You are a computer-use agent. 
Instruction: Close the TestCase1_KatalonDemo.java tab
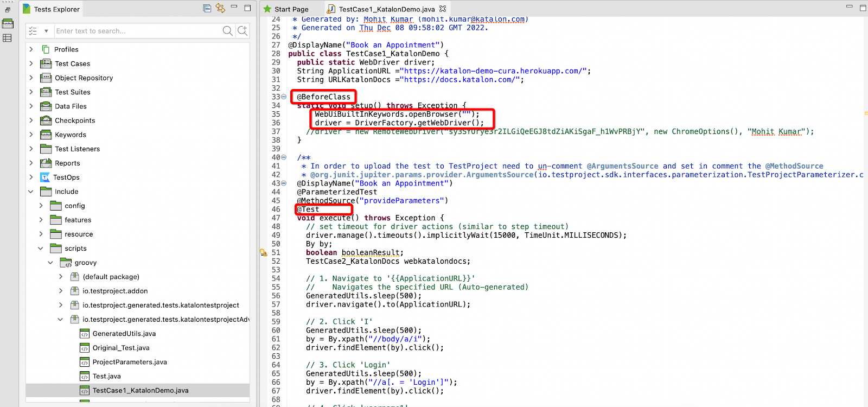click(443, 9)
